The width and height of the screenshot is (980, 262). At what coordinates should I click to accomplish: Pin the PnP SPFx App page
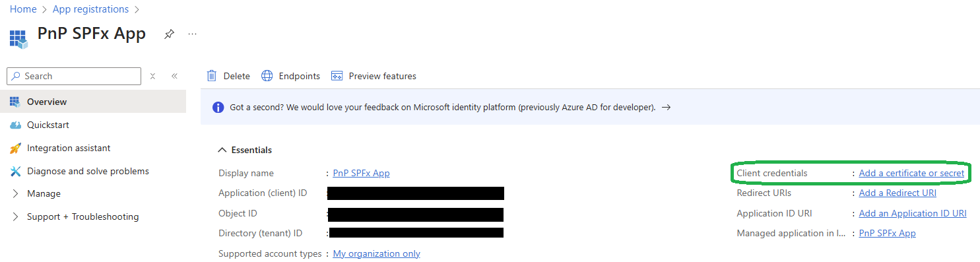[x=170, y=34]
